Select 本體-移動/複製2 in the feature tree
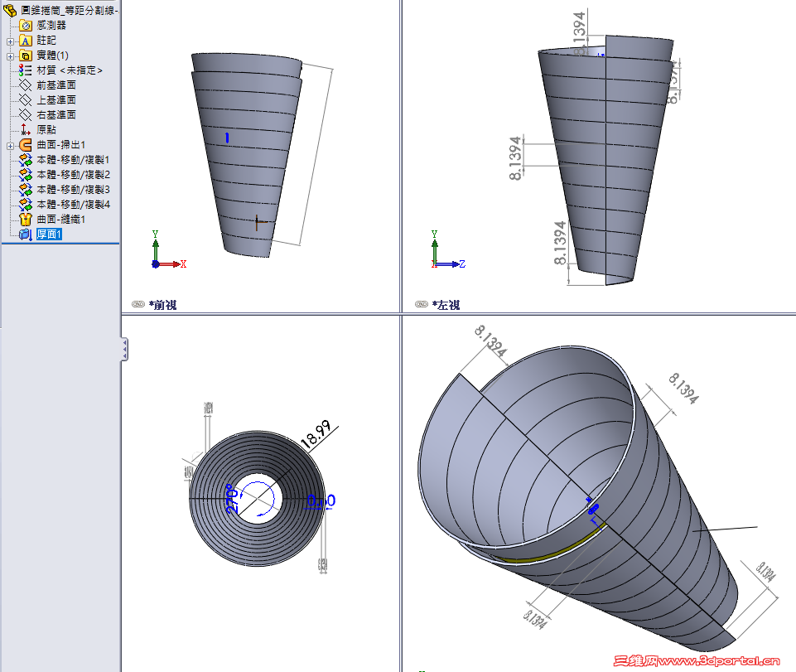796x672 pixels. (x=73, y=174)
